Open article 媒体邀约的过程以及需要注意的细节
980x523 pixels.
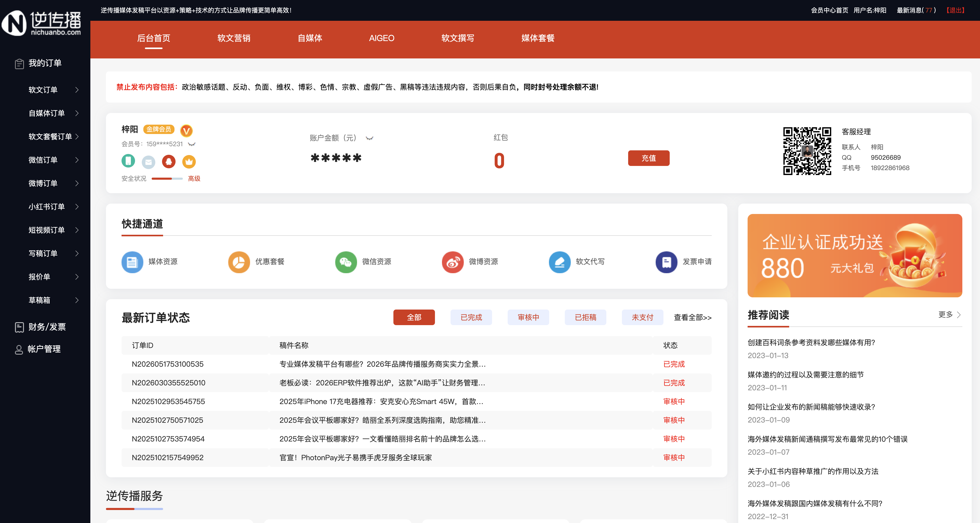tap(806, 375)
